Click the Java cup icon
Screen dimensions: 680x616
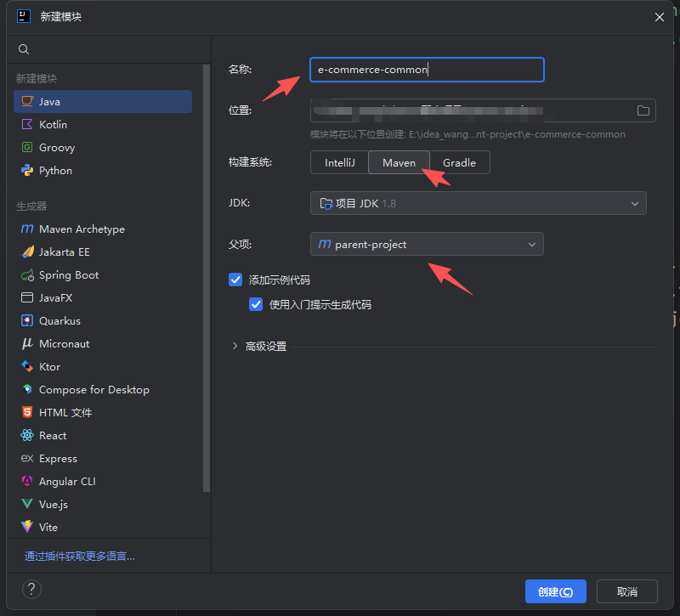coord(27,101)
